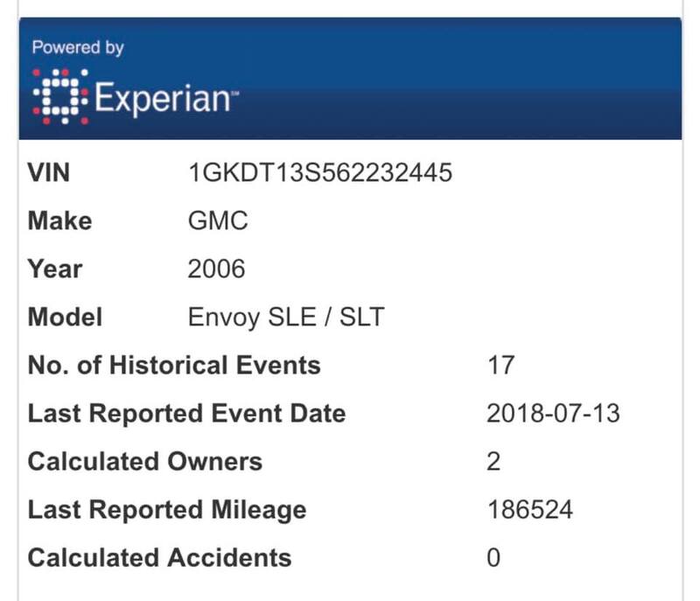This screenshot has width=700, height=601.
Task: Click the event date 2018-07-13
Action: coord(553,413)
